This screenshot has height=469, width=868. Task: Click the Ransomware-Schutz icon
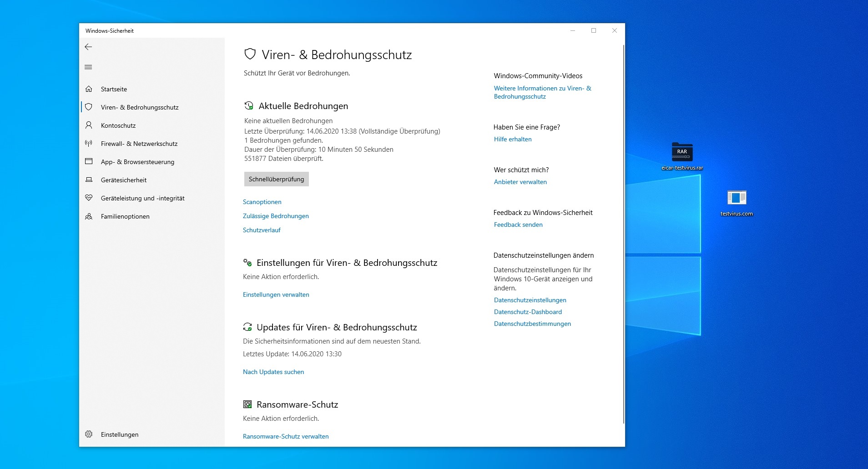[x=247, y=404]
